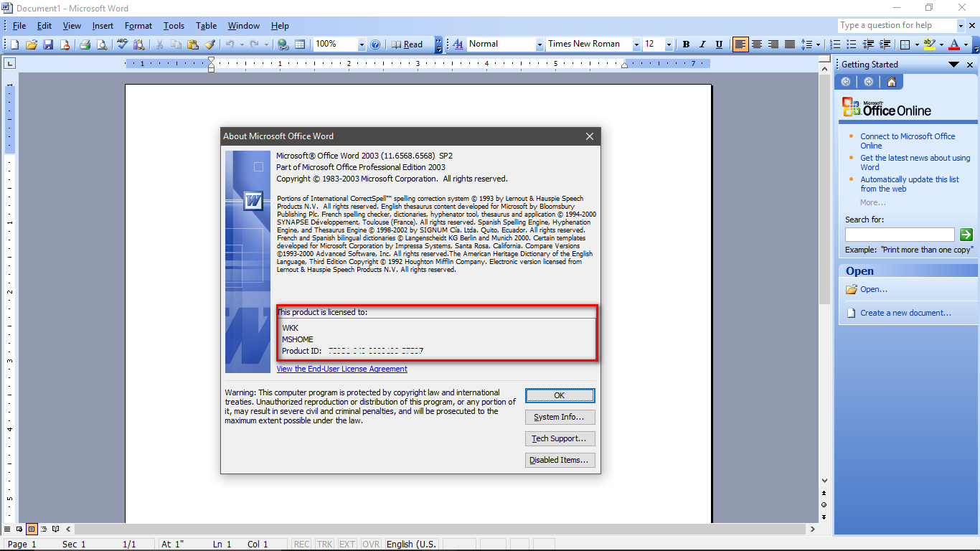Select Justify alignment

[790, 44]
